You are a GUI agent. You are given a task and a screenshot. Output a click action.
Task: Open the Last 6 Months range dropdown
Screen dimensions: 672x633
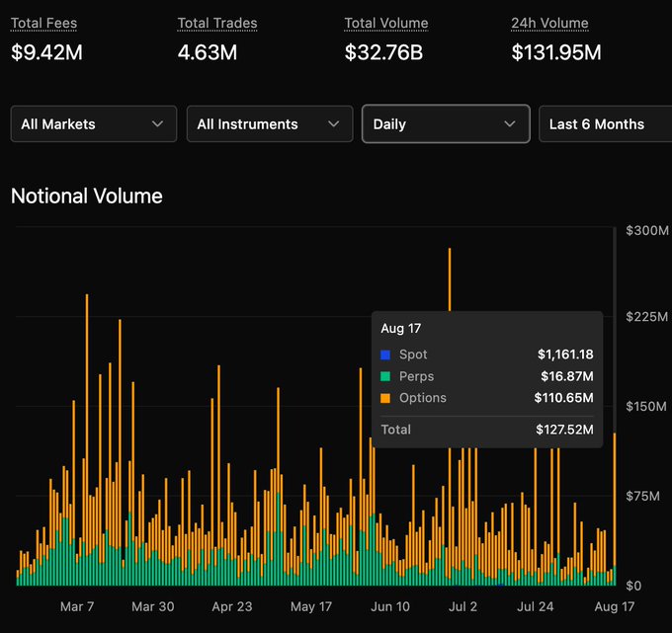click(605, 124)
